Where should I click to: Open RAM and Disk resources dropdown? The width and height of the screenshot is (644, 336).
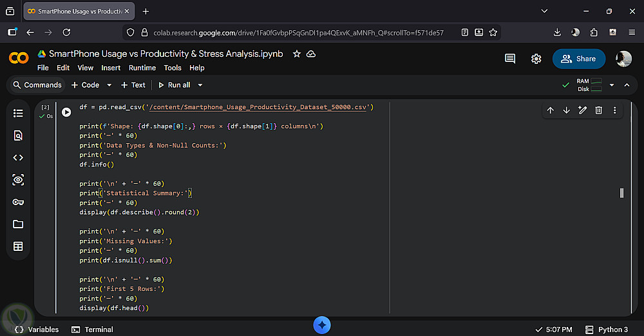click(611, 85)
